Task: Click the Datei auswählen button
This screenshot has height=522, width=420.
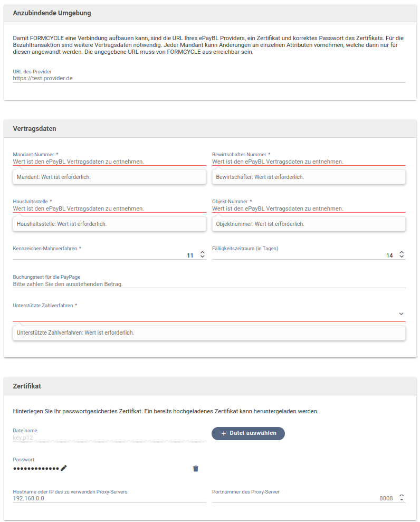Action: click(x=248, y=433)
